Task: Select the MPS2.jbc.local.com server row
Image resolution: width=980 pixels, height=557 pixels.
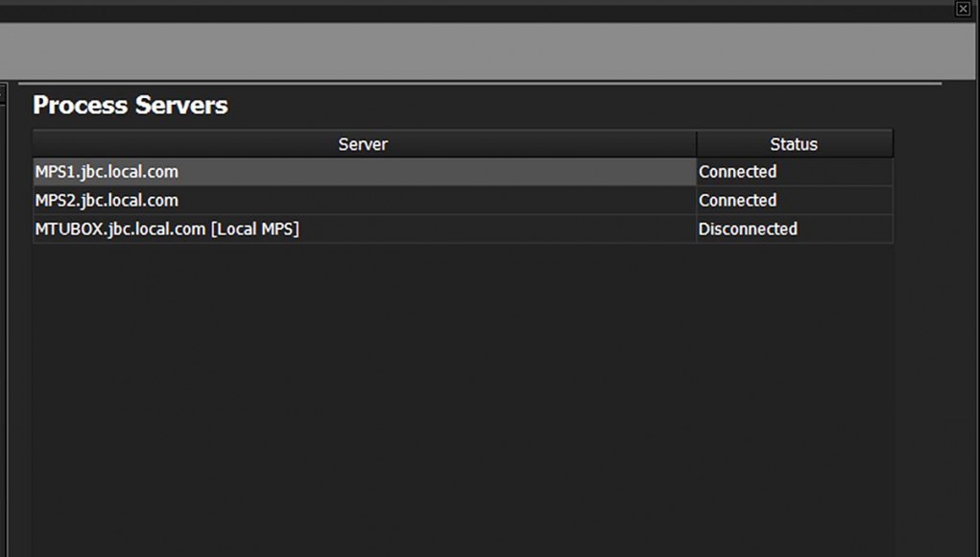Action: pyautogui.click(x=365, y=201)
